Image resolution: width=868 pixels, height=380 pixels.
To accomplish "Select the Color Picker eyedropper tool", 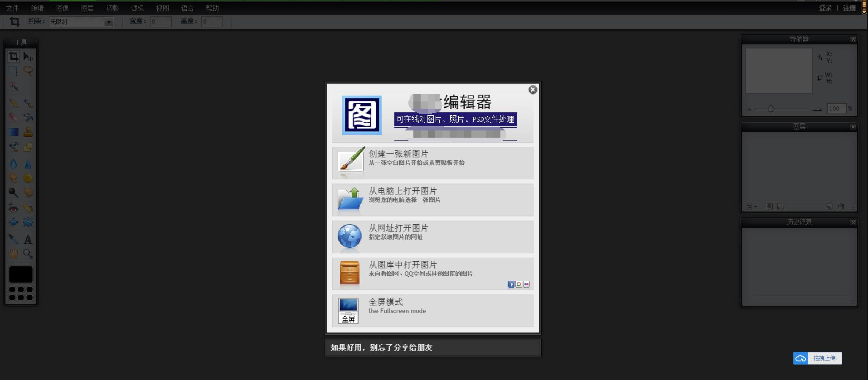I will click(14, 239).
